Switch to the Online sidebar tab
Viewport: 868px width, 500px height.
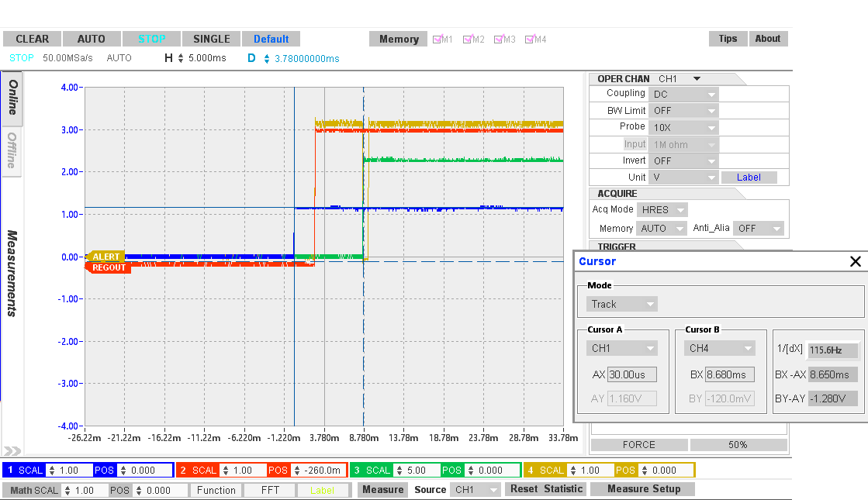(11, 97)
